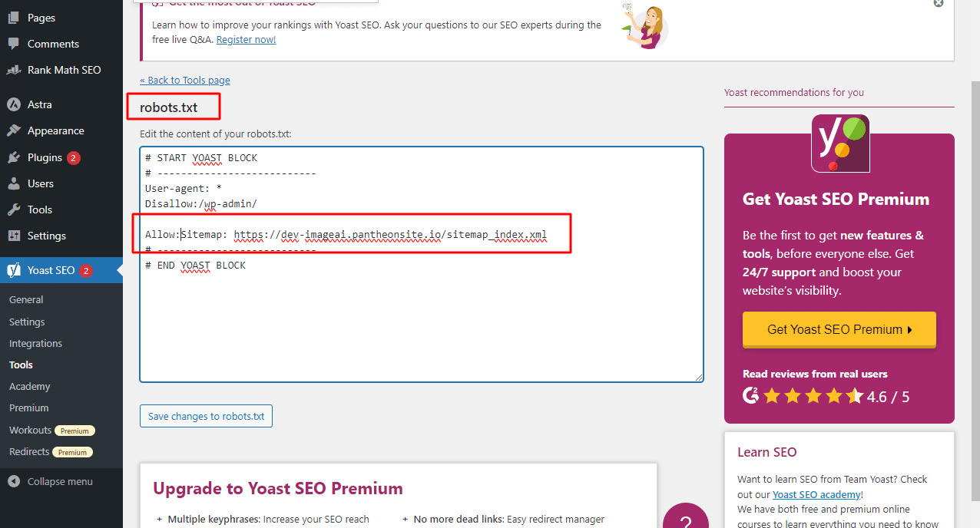Go to Yoast General submenu
The width and height of the screenshot is (980, 528).
[x=26, y=300]
